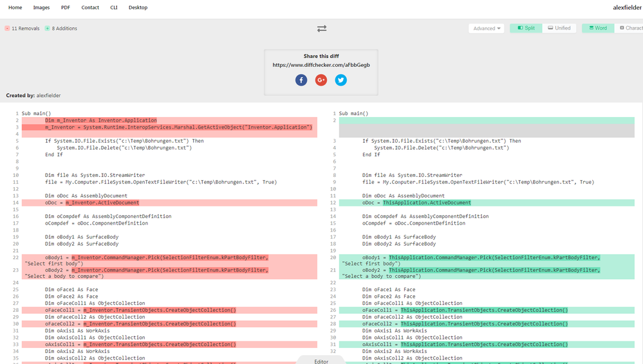Click removed line with GetActiveObject call
643x364 pixels.
click(178, 127)
